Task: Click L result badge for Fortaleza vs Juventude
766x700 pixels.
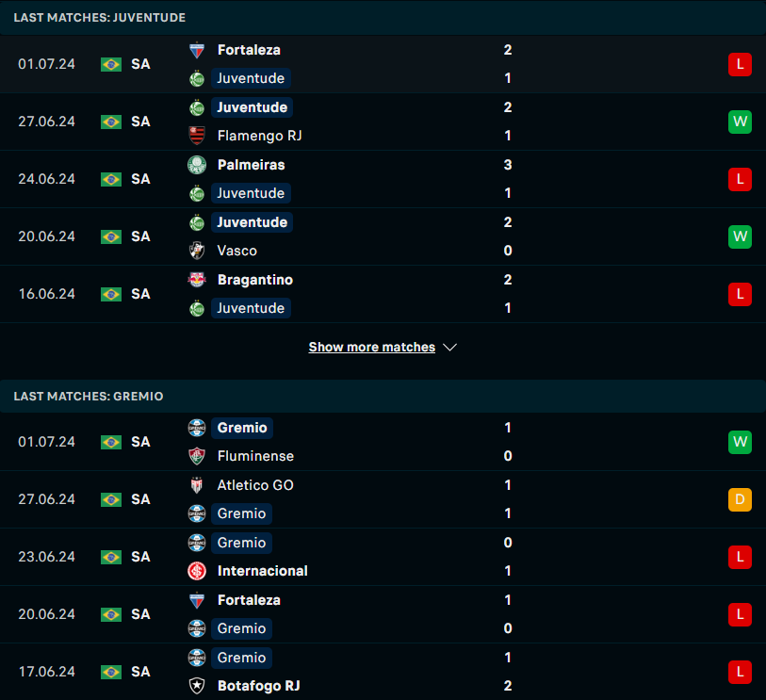Action: (x=740, y=64)
